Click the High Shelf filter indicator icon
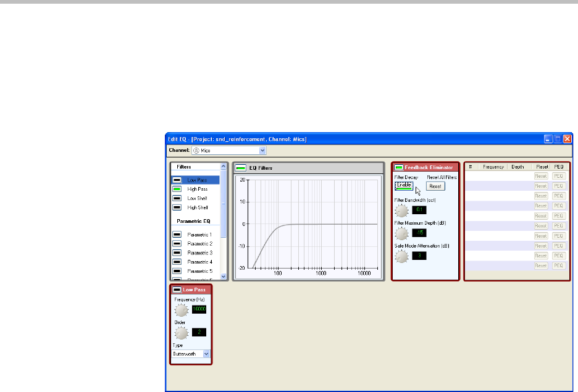This screenshot has width=578, height=392. tap(177, 208)
